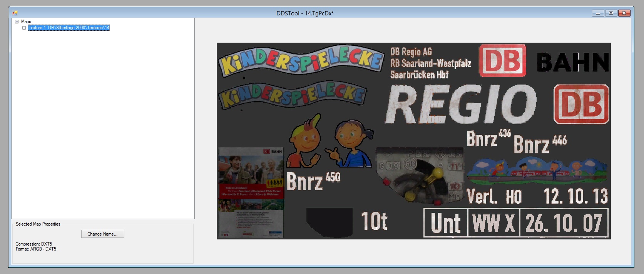The image size is (644, 274).
Task: Close the DDSTool window
Action: pyautogui.click(x=624, y=13)
